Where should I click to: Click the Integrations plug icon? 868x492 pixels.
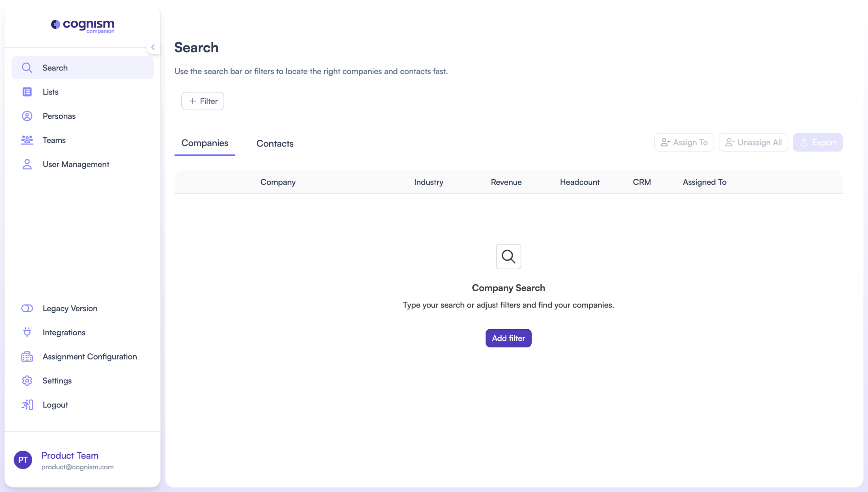[x=27, y=332]
